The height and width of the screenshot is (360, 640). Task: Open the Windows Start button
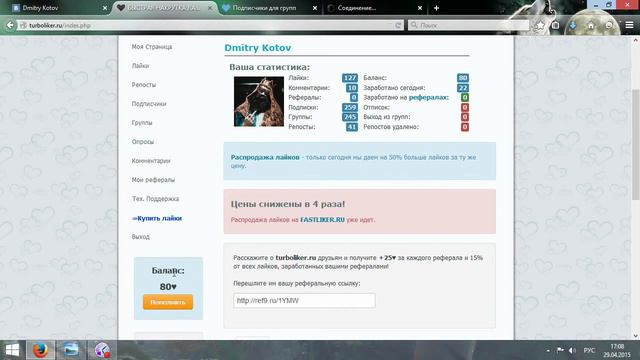point(12,350)
